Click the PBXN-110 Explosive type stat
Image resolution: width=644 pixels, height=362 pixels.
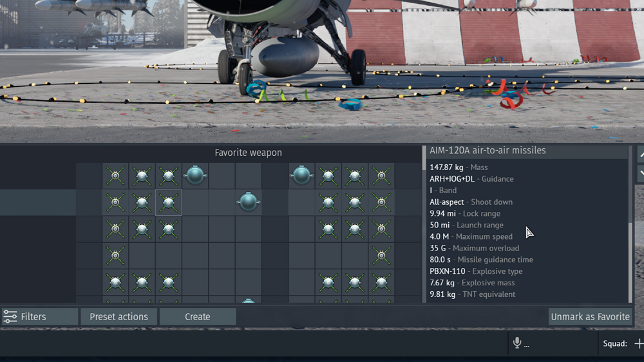click(476, 271)
